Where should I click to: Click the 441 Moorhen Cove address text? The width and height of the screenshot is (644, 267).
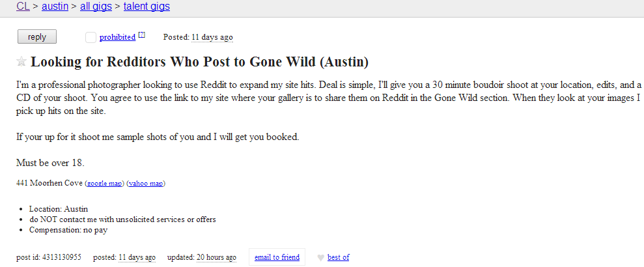coord(49,183)
